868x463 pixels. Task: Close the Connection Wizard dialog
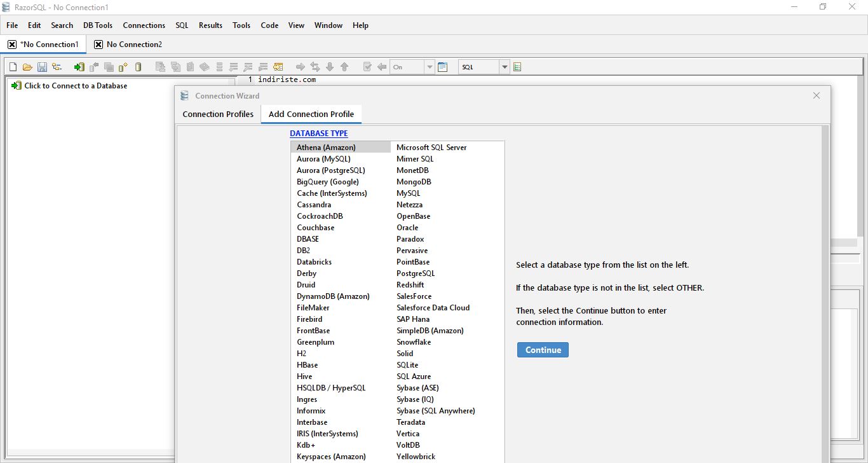[817, 95]
